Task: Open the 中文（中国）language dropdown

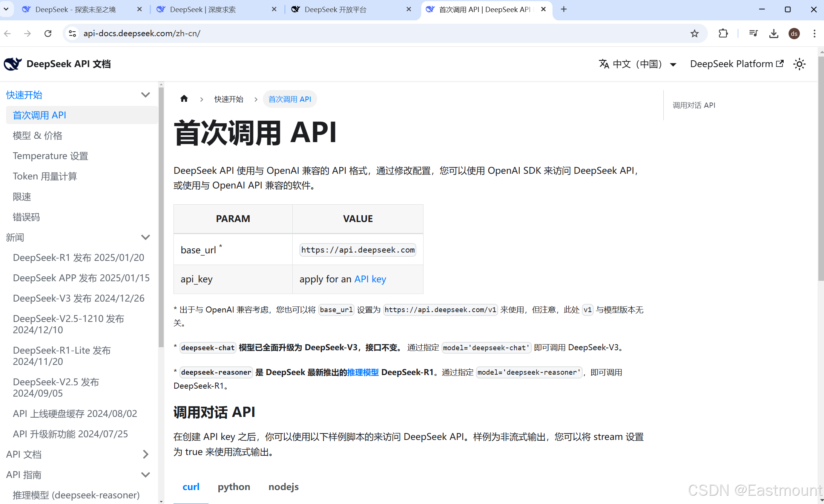Action: coord(637,64)
